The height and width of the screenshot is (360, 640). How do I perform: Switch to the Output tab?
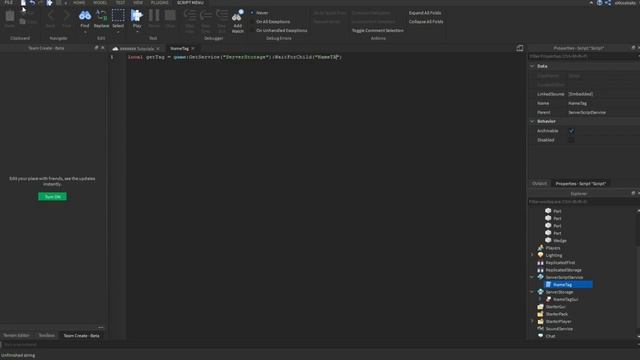(x=539, y=184)
